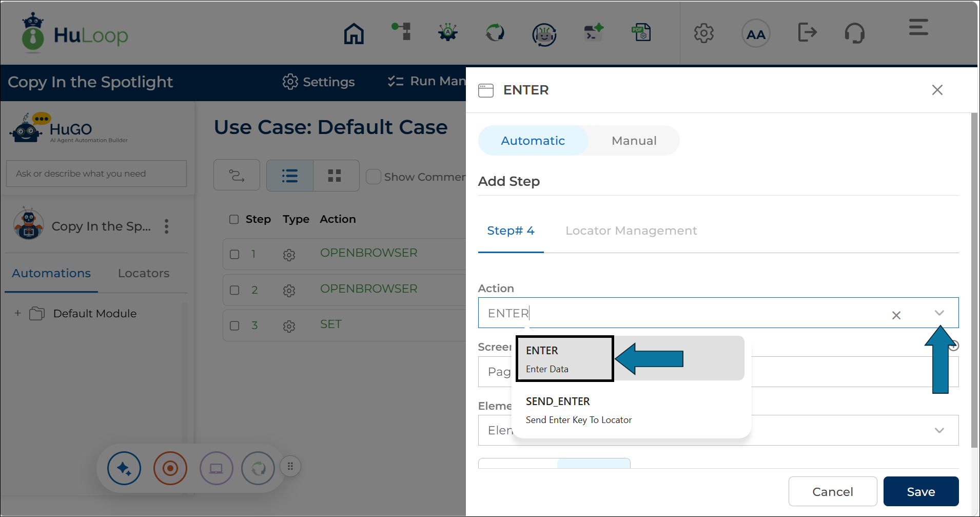Click the terminal with plus icon

[594, 32]
